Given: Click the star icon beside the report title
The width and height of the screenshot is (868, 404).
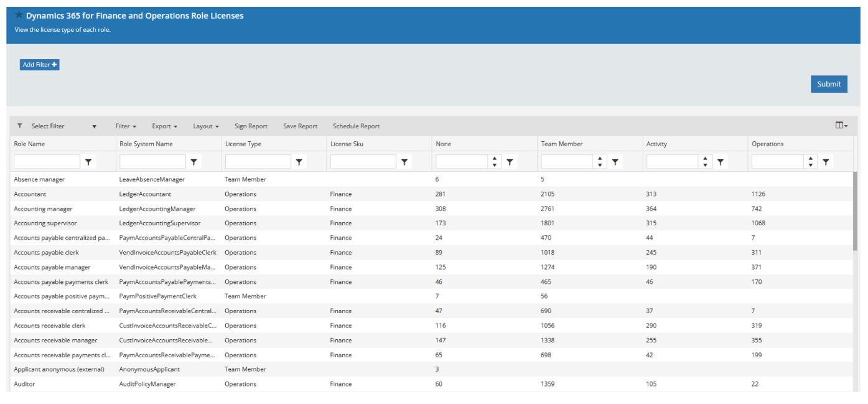Looking at the screenshot, I should pos(19,15).
